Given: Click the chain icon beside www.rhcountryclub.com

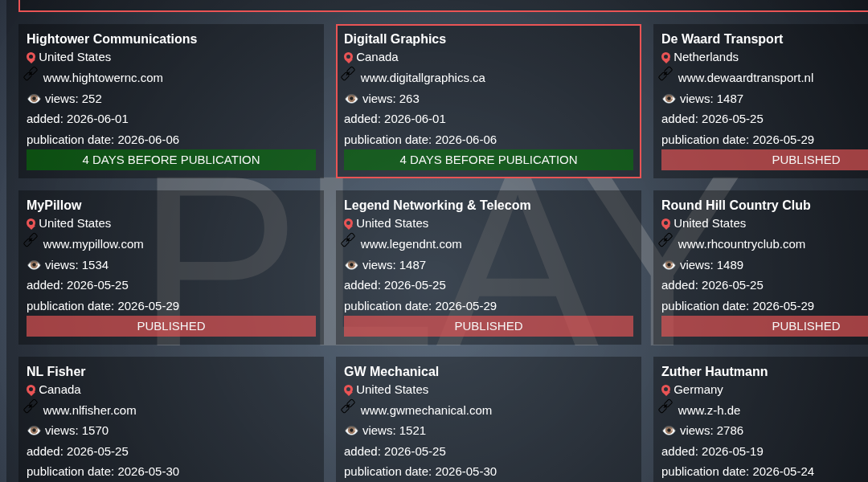Looking at the screenshot, I should (x=665, y=241).
